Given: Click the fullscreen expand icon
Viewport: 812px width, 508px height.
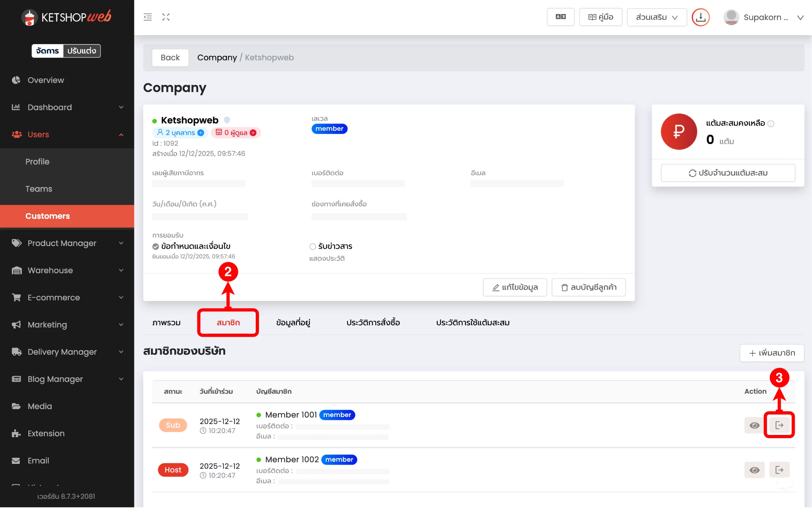Looking at the screenshot, I should point(166,17).
